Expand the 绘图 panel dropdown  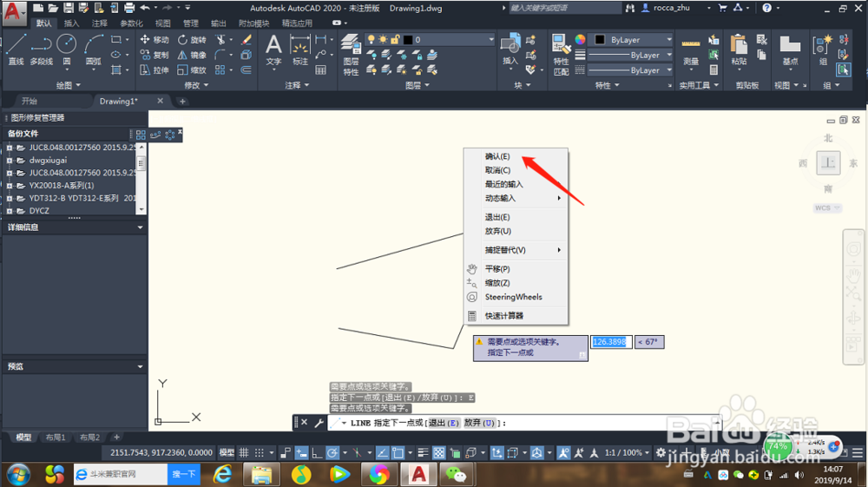69,85
